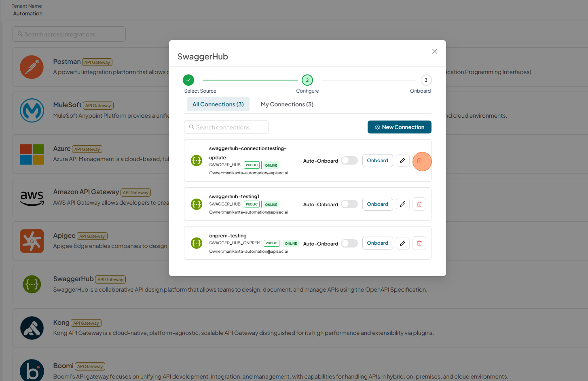Close the SwaggerHub dialog
588x381 pixels.
(x=435, y=51)
